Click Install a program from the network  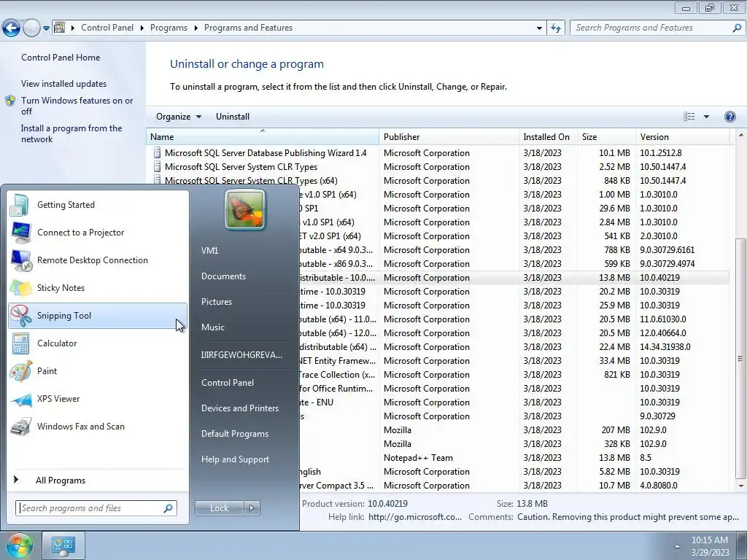coord(71,134)
